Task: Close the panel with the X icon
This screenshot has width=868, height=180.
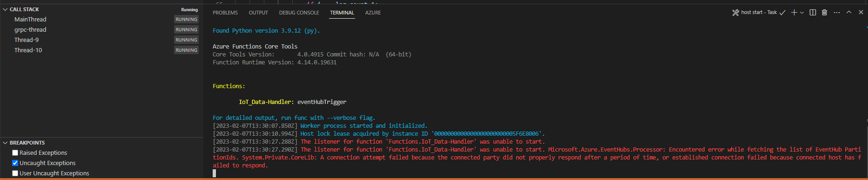Action: (861, 13)
